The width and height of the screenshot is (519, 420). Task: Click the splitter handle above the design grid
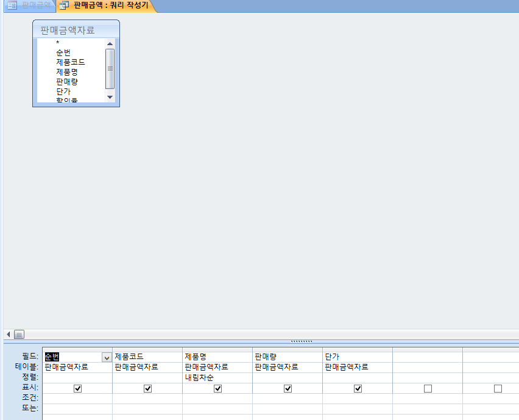(301, 341)
